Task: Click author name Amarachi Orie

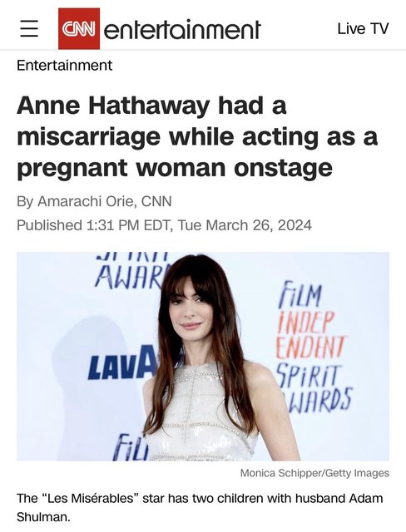Action: [x=87, y=201]
